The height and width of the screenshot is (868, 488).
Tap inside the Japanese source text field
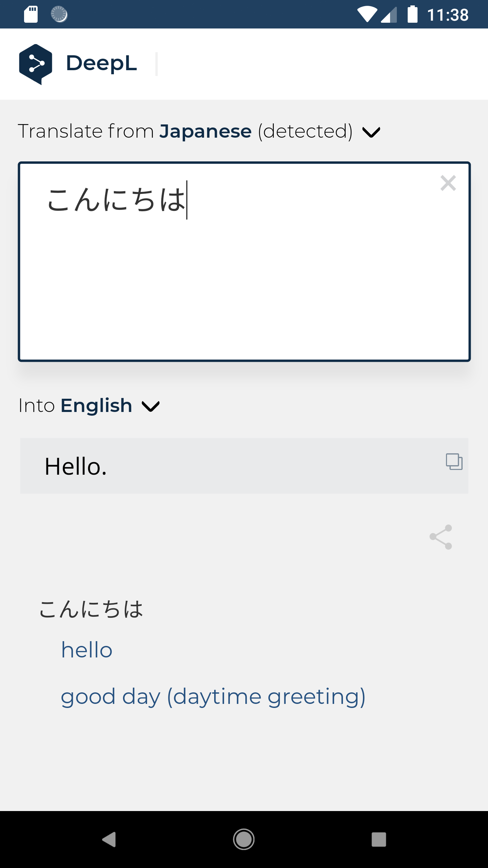[244, 271]
